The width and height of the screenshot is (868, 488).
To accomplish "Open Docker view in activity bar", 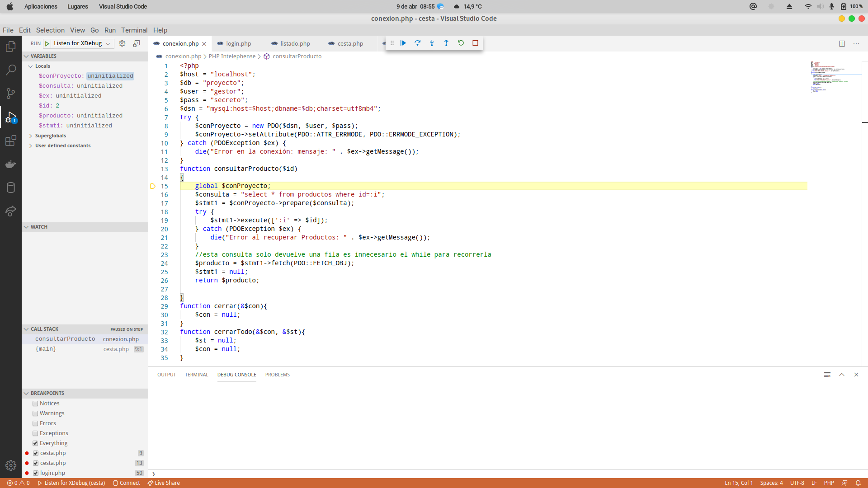I will [11, 164].
